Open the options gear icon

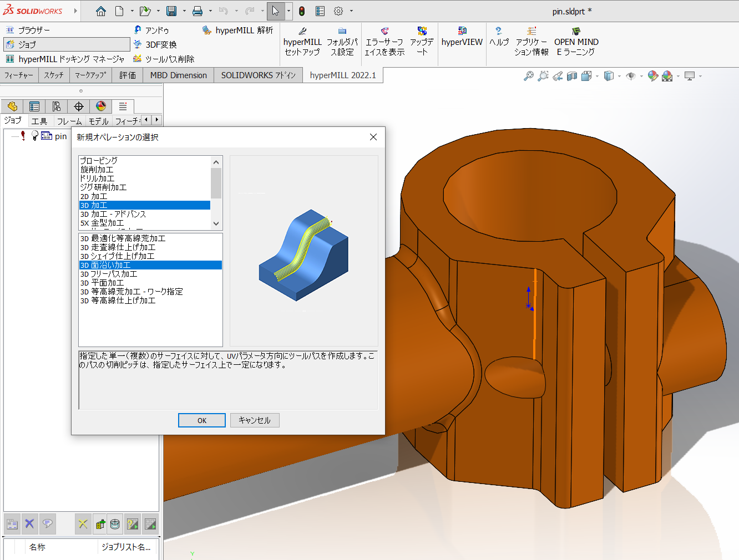point(338,11)
